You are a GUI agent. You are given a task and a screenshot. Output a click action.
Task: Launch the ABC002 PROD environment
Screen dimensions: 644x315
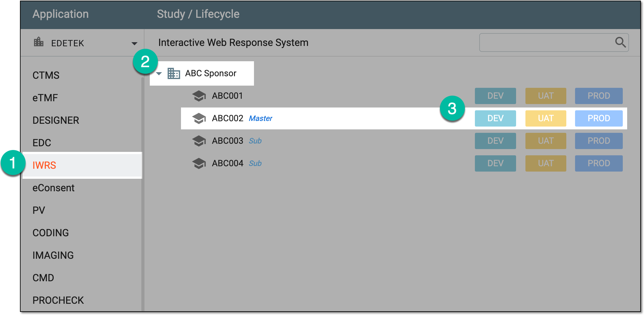click(x=599, y=118)
